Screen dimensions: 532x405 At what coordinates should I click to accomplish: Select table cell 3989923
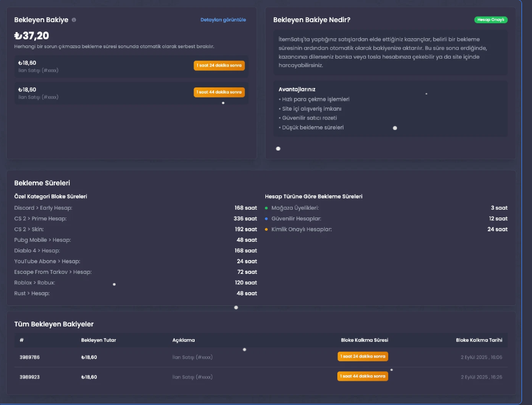[29, 377]
